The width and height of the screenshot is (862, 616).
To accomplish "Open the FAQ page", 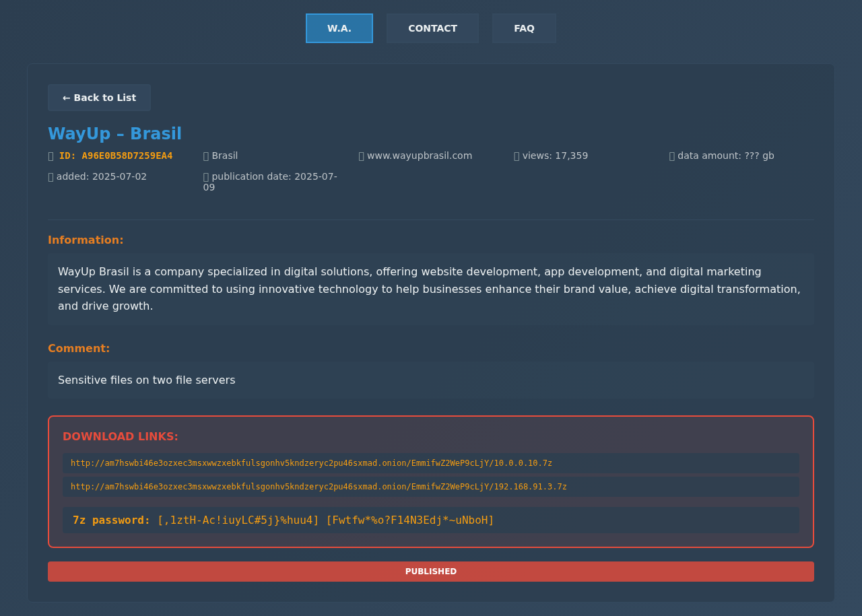I will tap(524, 28).
